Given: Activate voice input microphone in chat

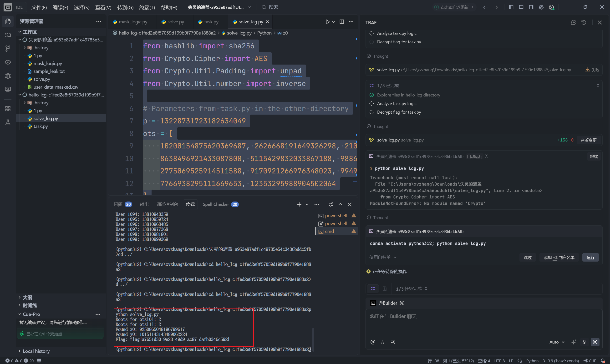Looking at the screenshot, I should click(x=584, y=342).
